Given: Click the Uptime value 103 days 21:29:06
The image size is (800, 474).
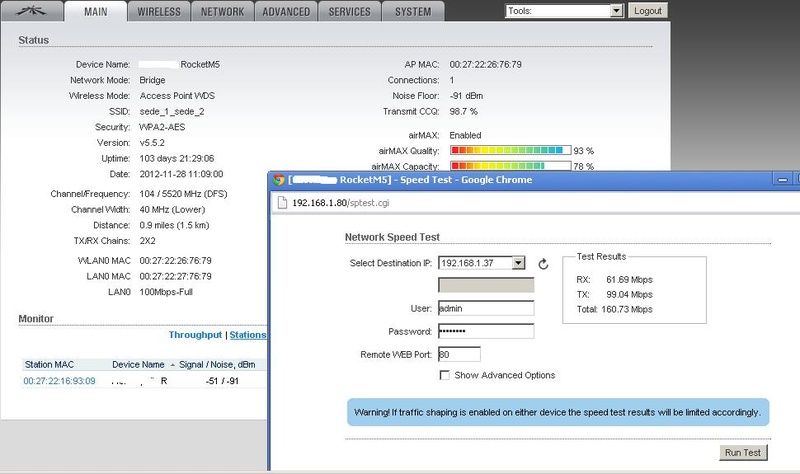Looking at the screenshot, I should click(x=177, y=158).
